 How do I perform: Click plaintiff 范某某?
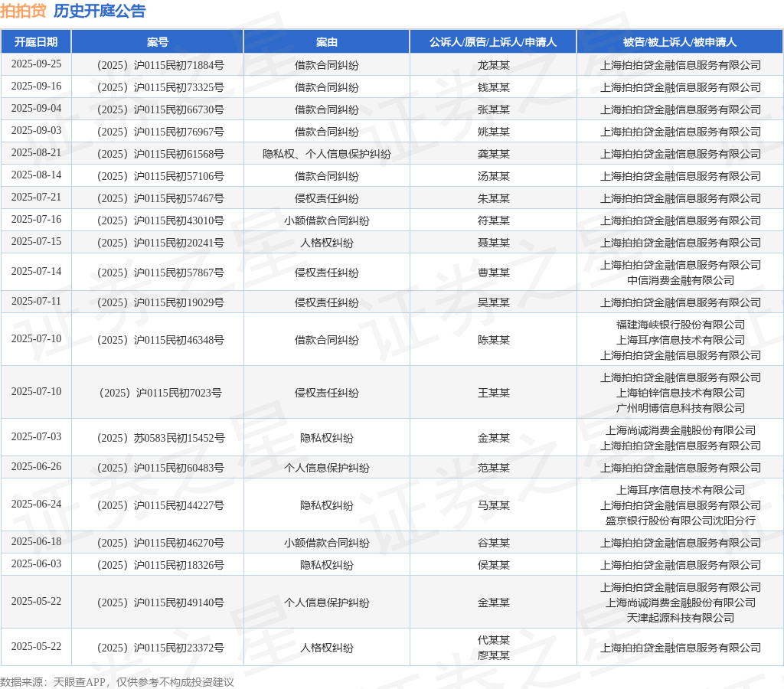pyautogui.click(x=494, y=468)
